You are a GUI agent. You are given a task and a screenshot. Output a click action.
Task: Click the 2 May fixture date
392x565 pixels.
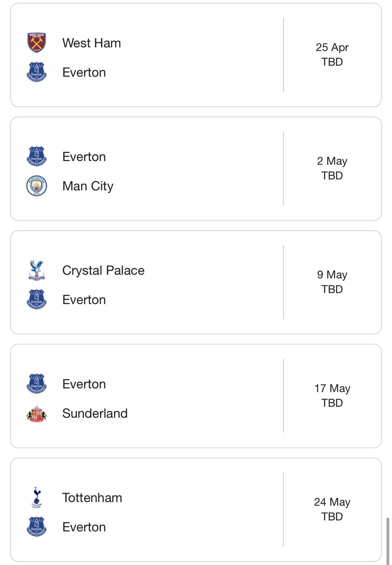tap(332, 161)
